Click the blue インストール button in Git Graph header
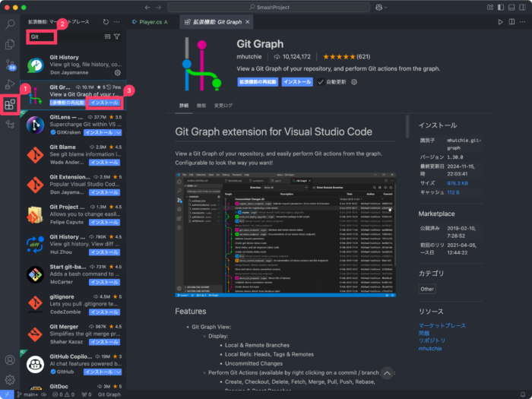This screenshot has width=532, height=399. tap(296, 81)
